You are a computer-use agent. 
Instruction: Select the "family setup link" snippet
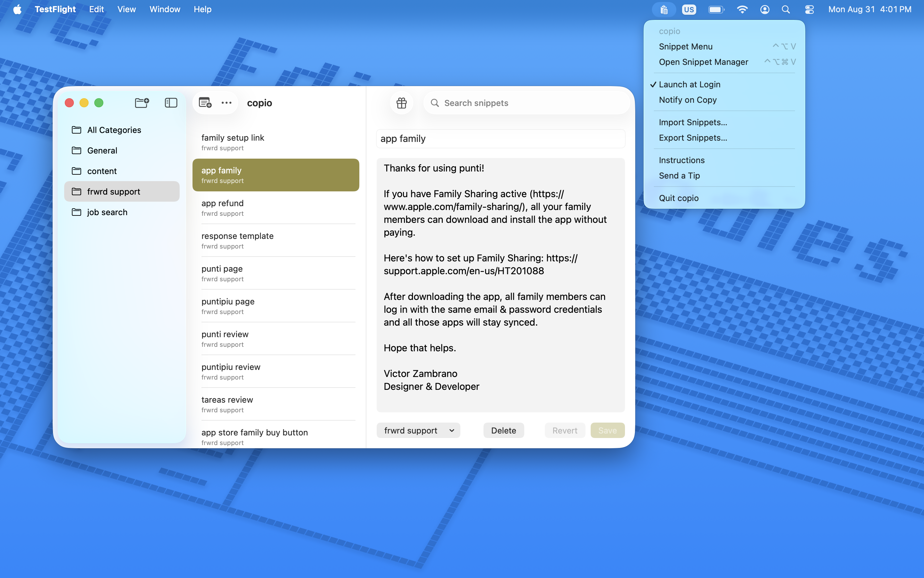tap(276, 142)
